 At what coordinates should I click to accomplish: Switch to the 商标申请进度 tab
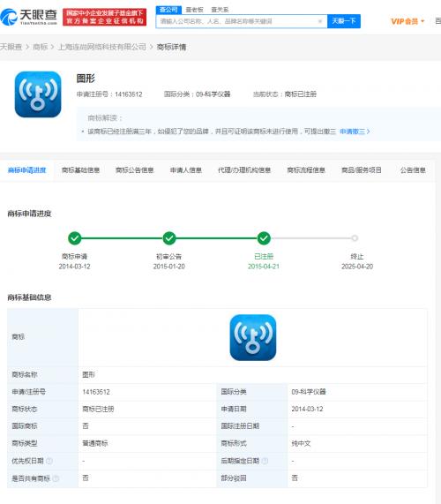(x=27, y=170)
